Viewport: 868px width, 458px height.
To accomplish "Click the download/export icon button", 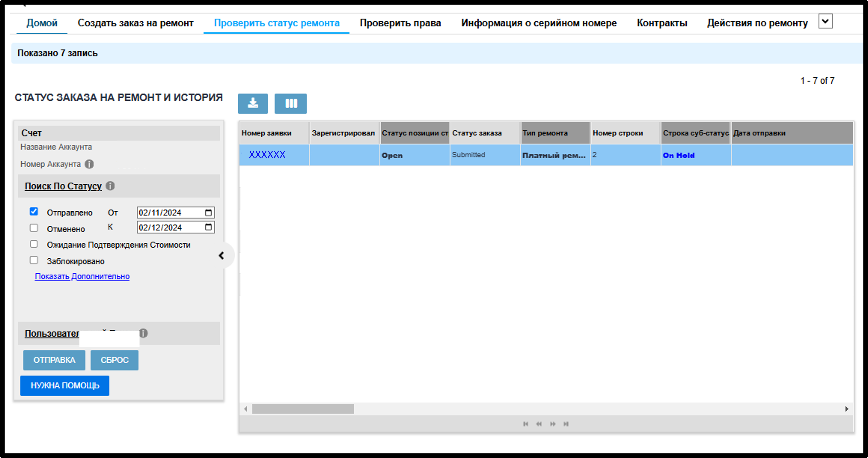I will [x=253, y=103].
